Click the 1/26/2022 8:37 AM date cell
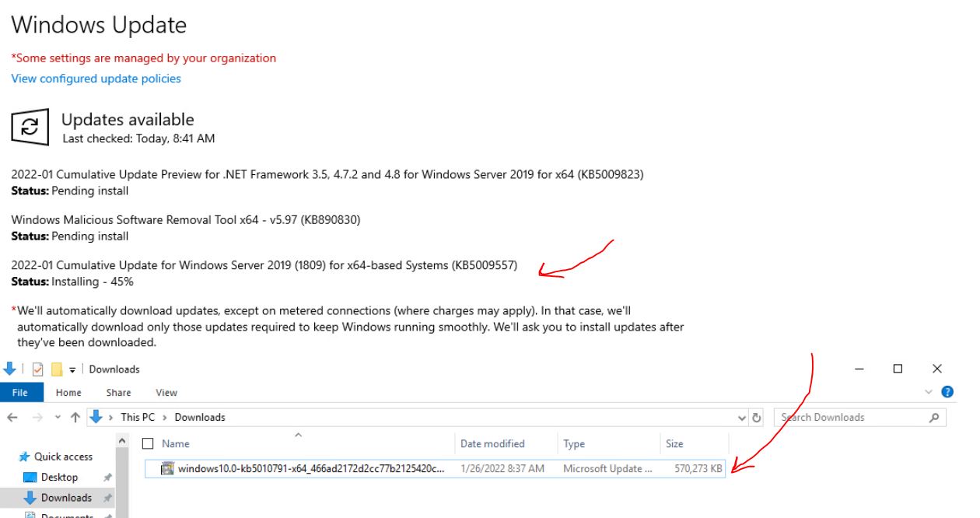 [x=502, y=468]
